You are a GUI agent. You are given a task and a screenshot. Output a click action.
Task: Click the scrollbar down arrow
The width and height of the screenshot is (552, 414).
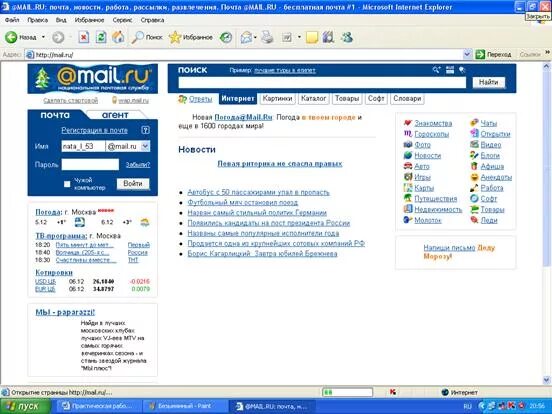coord(546,380)
